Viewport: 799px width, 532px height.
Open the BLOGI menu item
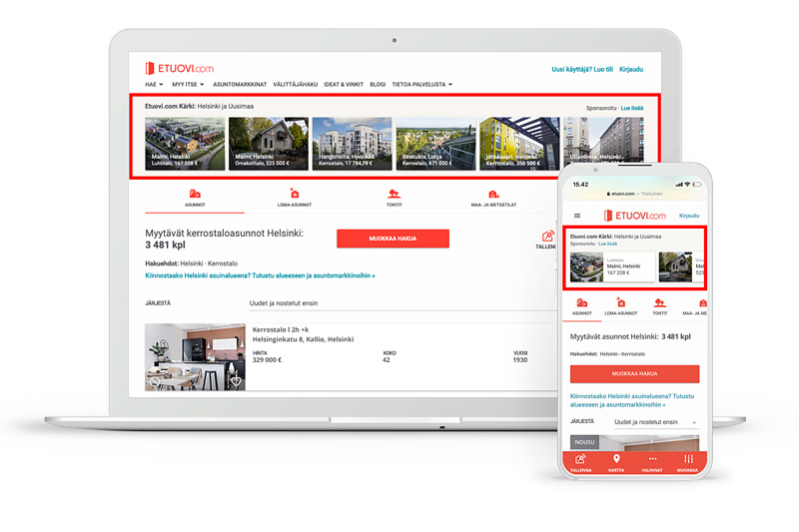(x=378, y=85)
